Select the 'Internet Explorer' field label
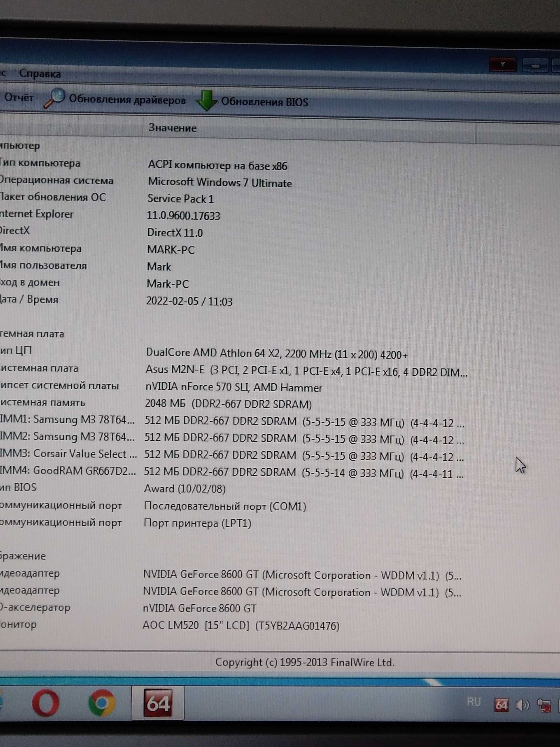The width and height of the screenshot is (560, 747). (37, 214)
